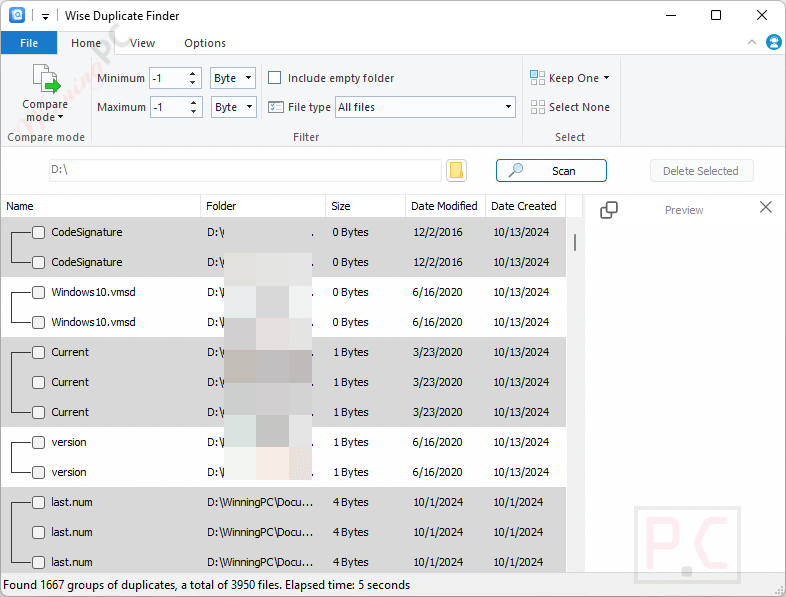Sort by the Date Modified column
This screenshot has width=786, height=597.
coord(445,206)
